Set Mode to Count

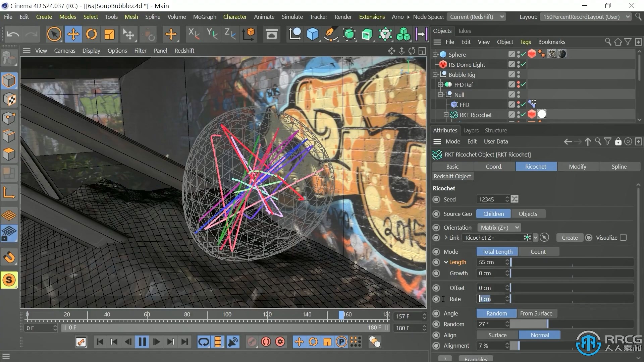(x=538, y=252)
